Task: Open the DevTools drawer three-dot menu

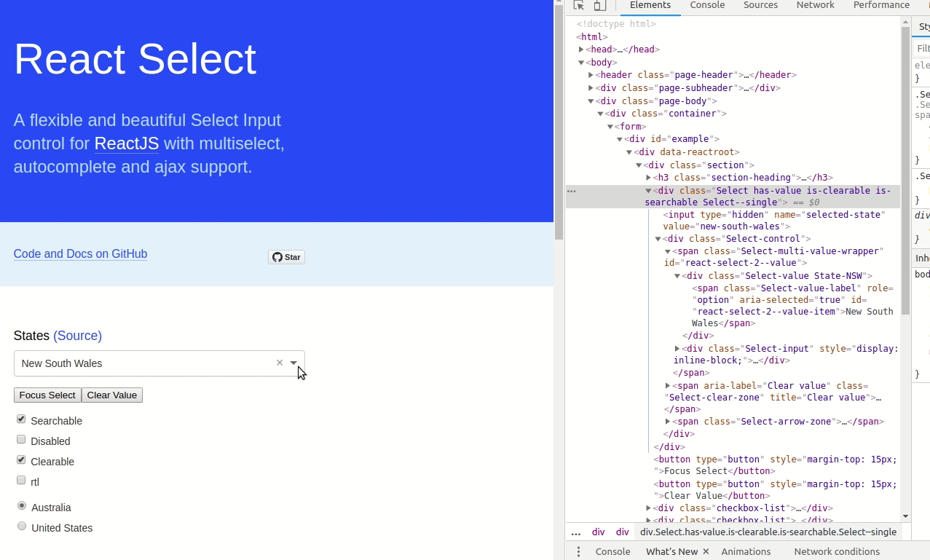Action: tap(579, 551)
